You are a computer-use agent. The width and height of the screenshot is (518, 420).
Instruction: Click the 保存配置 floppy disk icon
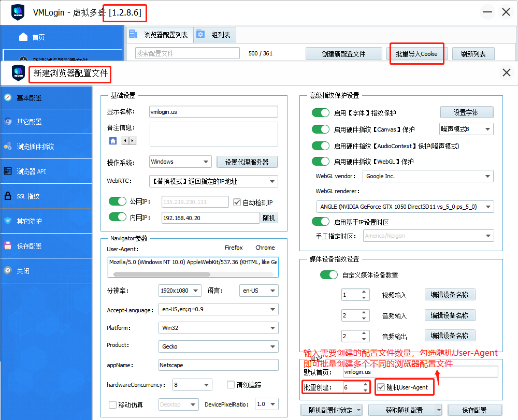(8, 246)
